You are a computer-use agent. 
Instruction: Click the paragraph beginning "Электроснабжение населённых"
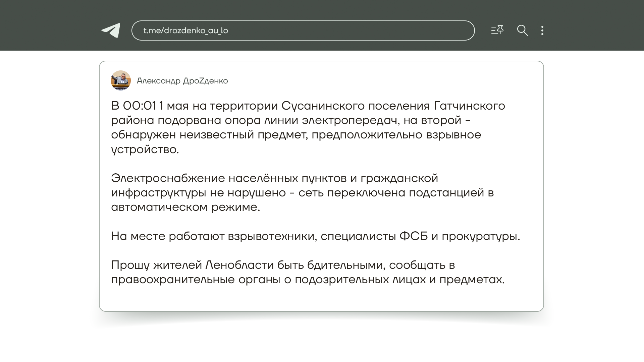click(x=302, y=192)
